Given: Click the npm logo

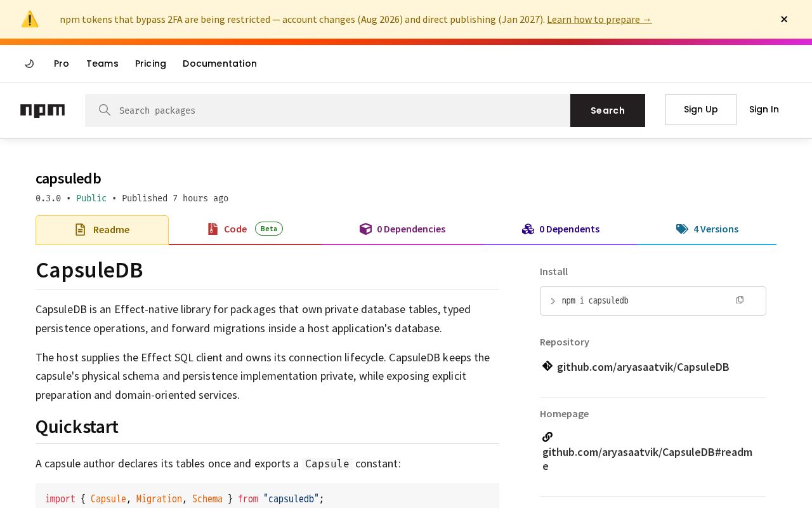Looking at the screenshot, I should [x=43, y=110].
